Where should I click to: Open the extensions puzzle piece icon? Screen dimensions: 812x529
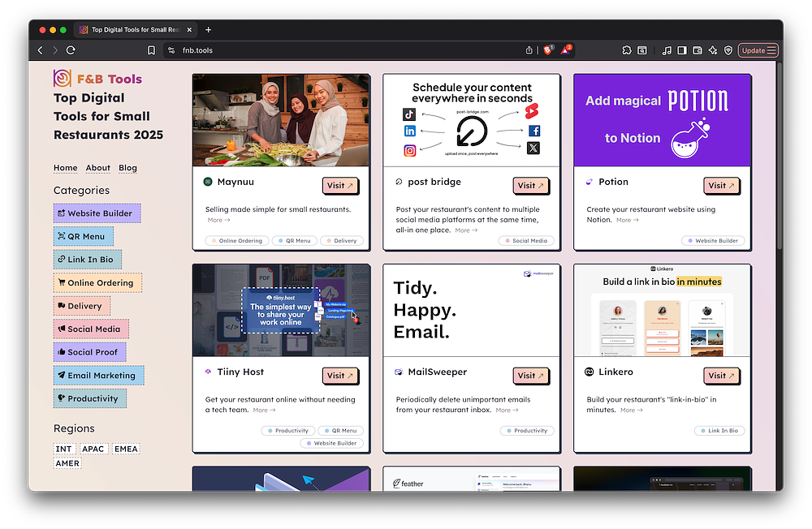pyautogui.click(x=626, y=50)
